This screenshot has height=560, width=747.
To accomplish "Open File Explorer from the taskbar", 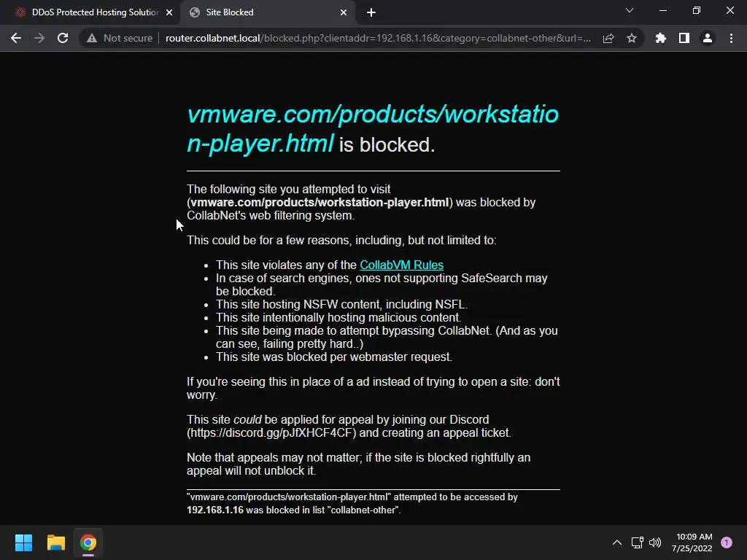I will (x=55, y=542).
